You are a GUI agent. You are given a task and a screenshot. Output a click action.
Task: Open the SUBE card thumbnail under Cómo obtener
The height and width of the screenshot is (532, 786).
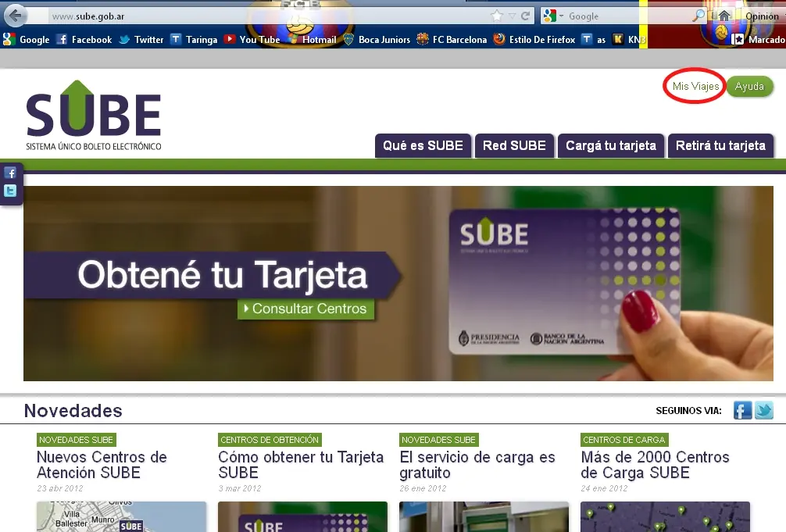coord(303,516)
